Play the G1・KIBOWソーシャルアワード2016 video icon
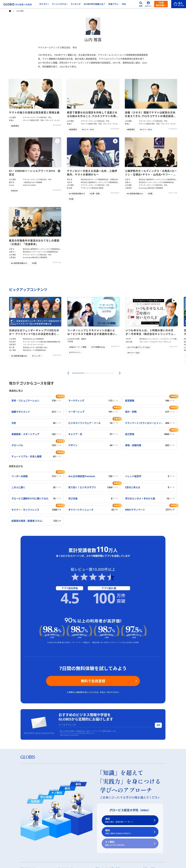Image resolution: width=186 pixels, height=868 pixels. [57, 141]
